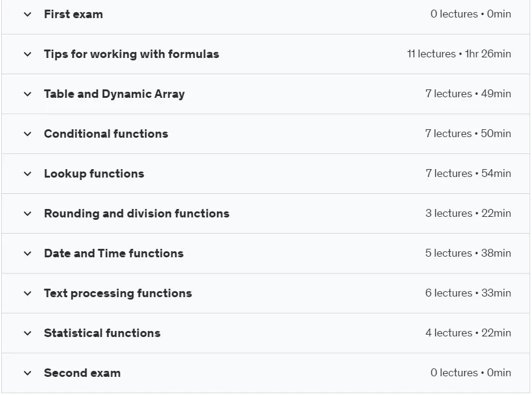Open the Lookup functions section title
532x395 pixels.
[x=94, y=173]
